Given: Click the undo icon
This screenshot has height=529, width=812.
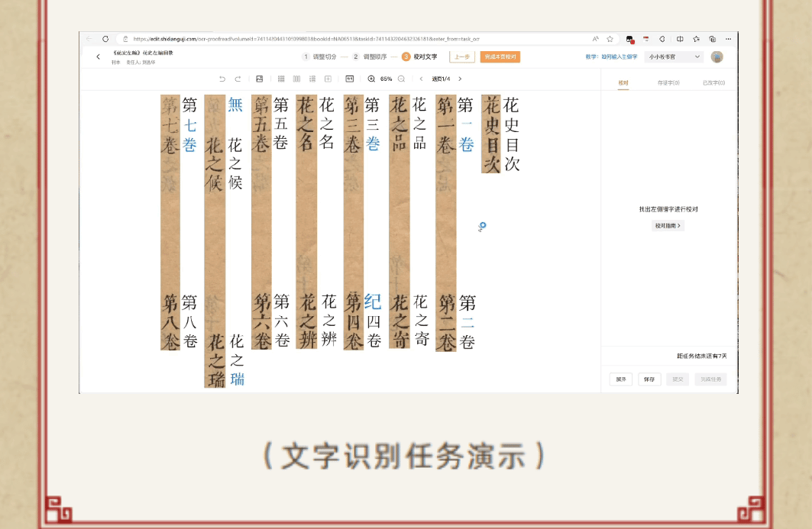Looking at the screenshot, I should [x=222, y=79].
